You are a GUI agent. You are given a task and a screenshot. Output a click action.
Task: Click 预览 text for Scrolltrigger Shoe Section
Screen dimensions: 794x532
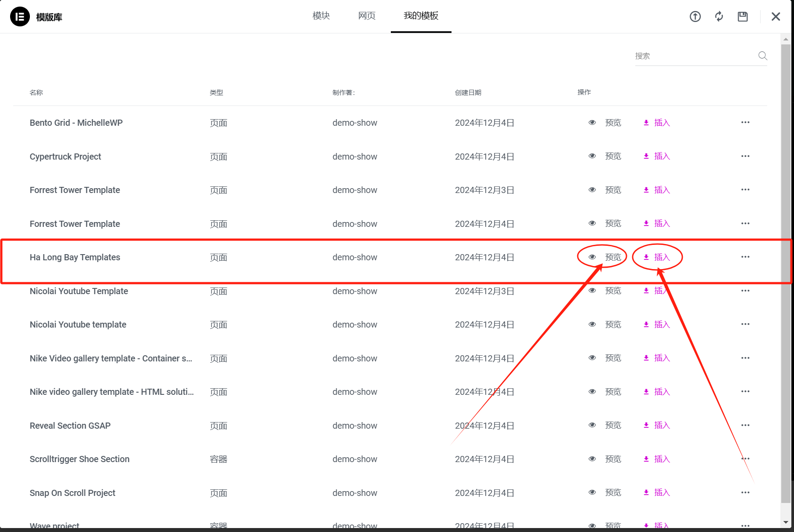click(613, 459)
